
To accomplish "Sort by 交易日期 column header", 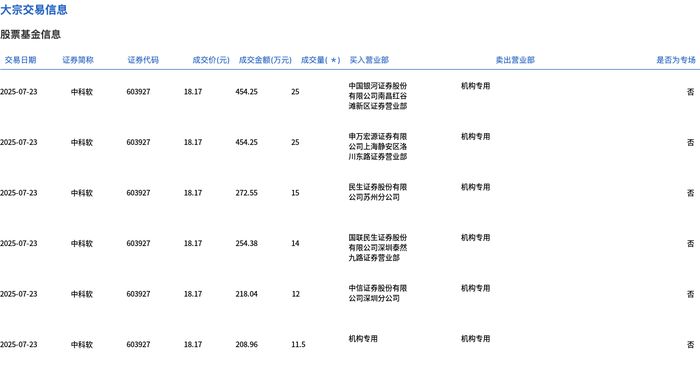I will point(20,60).
